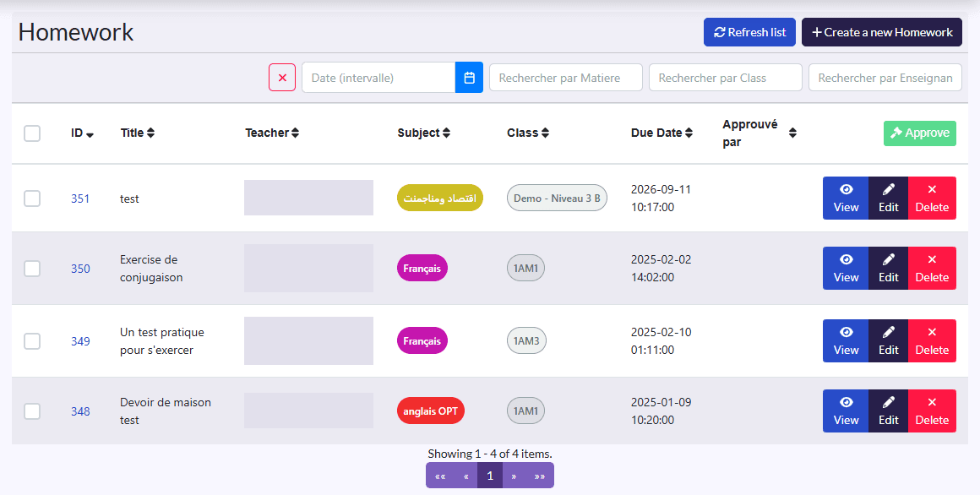Edit homework 349 Un test pratique
This screenshot has height=495, width=980.
click(888, 340)
